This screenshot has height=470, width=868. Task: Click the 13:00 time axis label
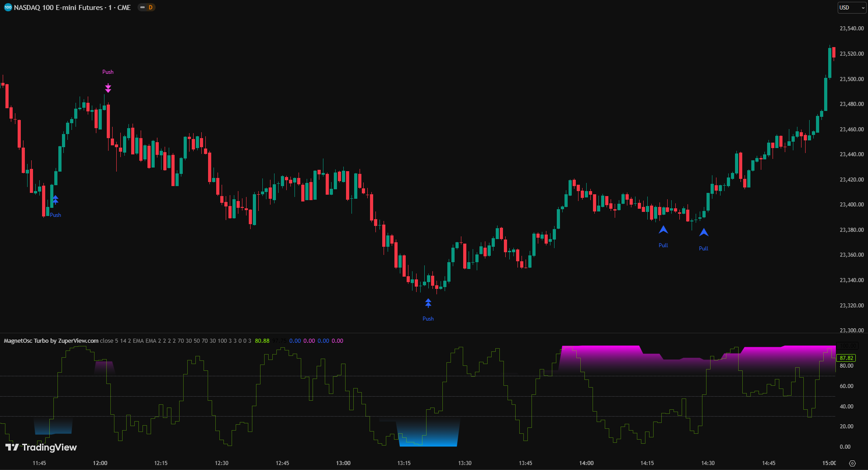(x=343, y=463)
